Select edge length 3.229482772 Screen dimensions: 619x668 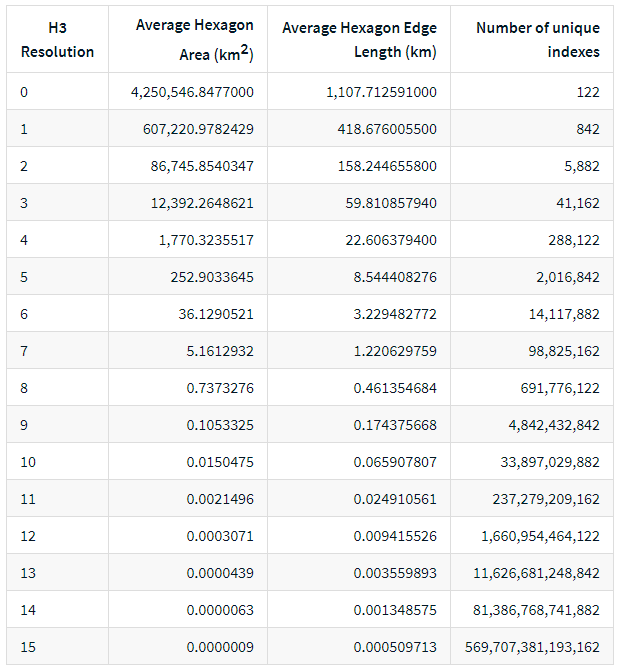click(395, 314)
